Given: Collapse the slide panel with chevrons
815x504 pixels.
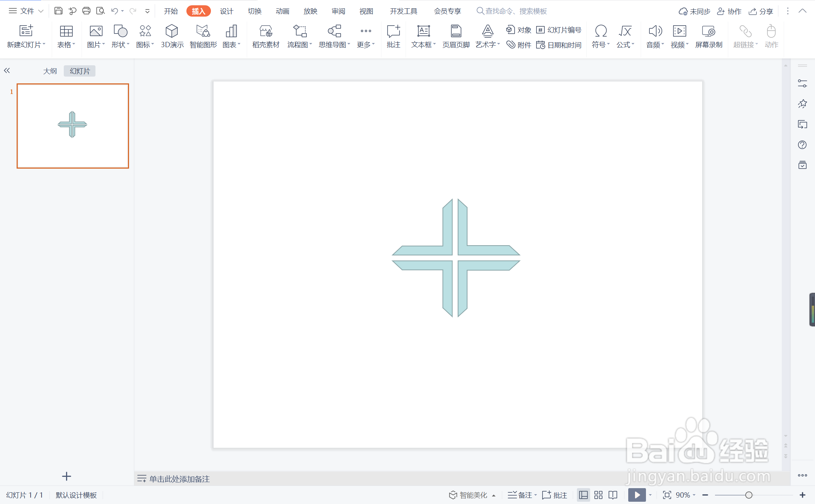Looking at the screenshot, I should click(x=7, y=71).
